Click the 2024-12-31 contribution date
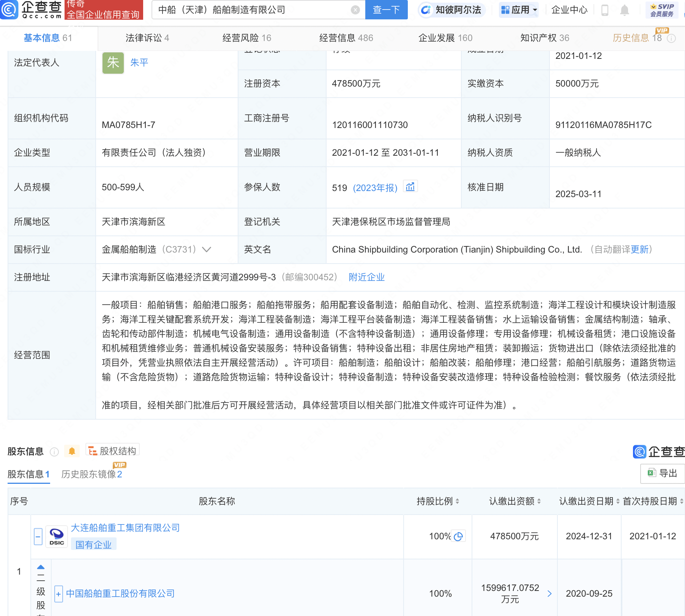 click(589, 536)
